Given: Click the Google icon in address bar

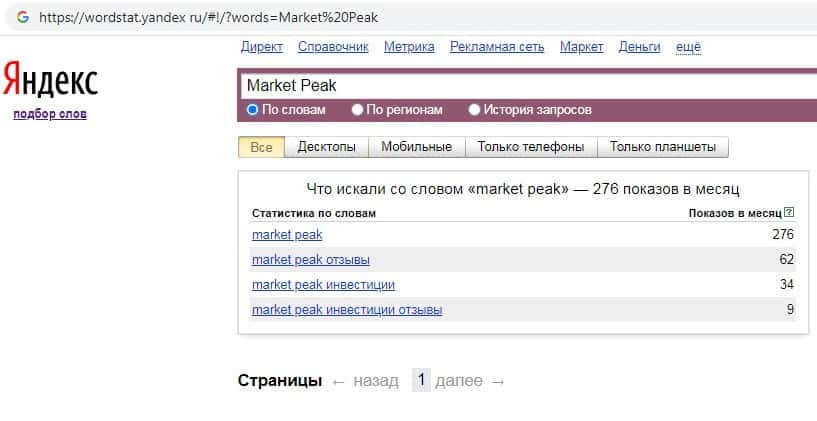Looking at the screenshot, I should click(22, 17).
